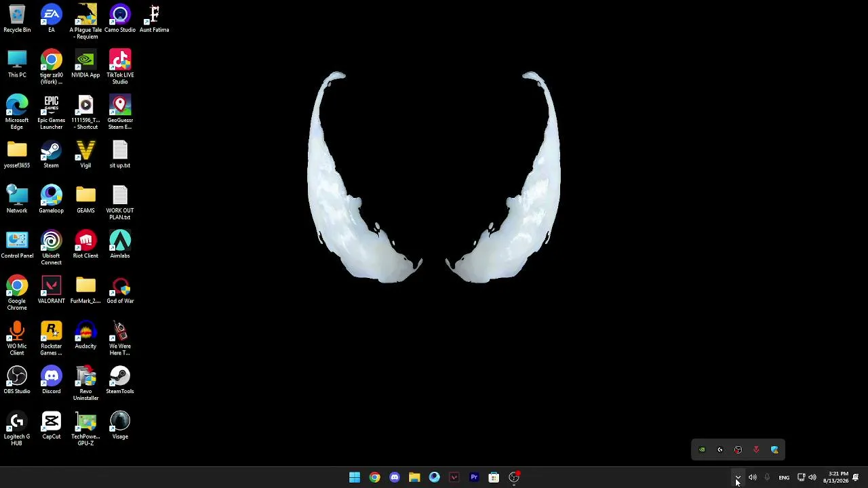Select the NVIDIA App desktop icon
The width and height of the screenshot is (868, 488).
(x=85, y=64)
